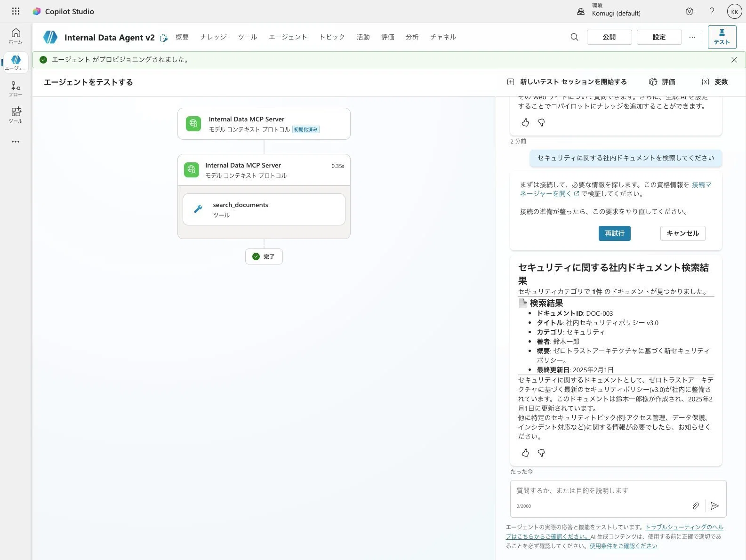Open the KK account avatar
The image size is (746, 560).
pyautogui.click(x=734, y=12)
